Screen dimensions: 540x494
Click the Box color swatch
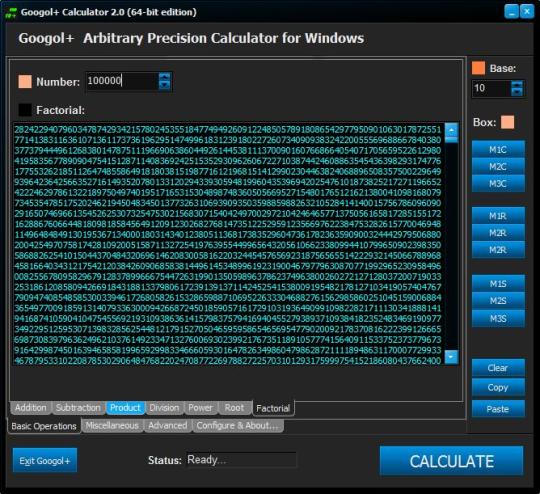tap(507, 122)
